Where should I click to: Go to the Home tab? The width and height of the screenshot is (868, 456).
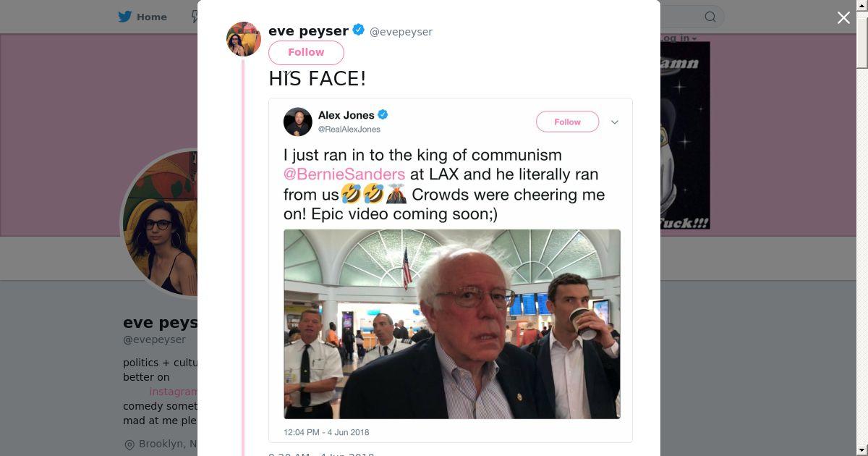pos(151,17)
